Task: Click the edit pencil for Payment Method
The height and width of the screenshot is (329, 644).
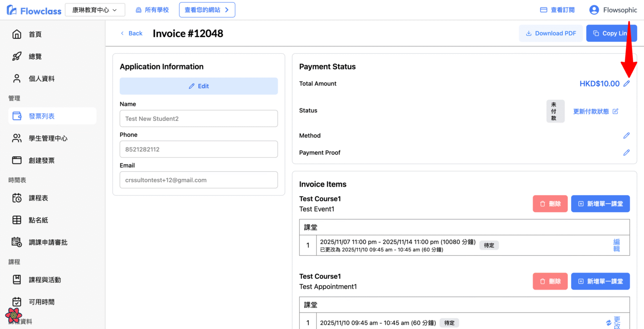Action: [627, 136]
